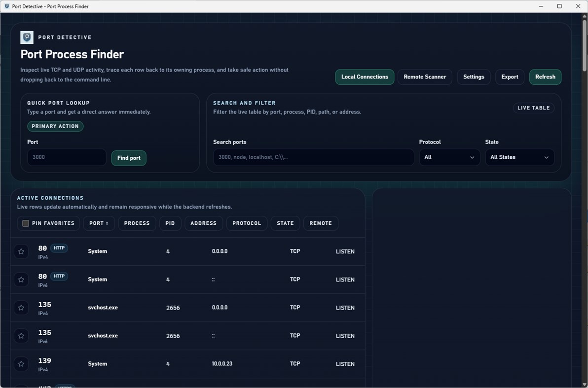Click TCP protocol in port 80 IPv6 row
The height and width of the screenshot is (388, 588).
click(295, 279)
